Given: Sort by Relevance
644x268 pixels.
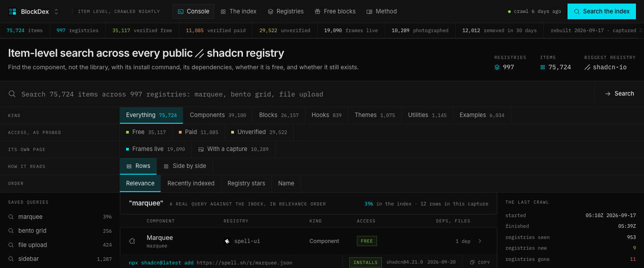Looking at the screenshot, I should tap(140, 183).
